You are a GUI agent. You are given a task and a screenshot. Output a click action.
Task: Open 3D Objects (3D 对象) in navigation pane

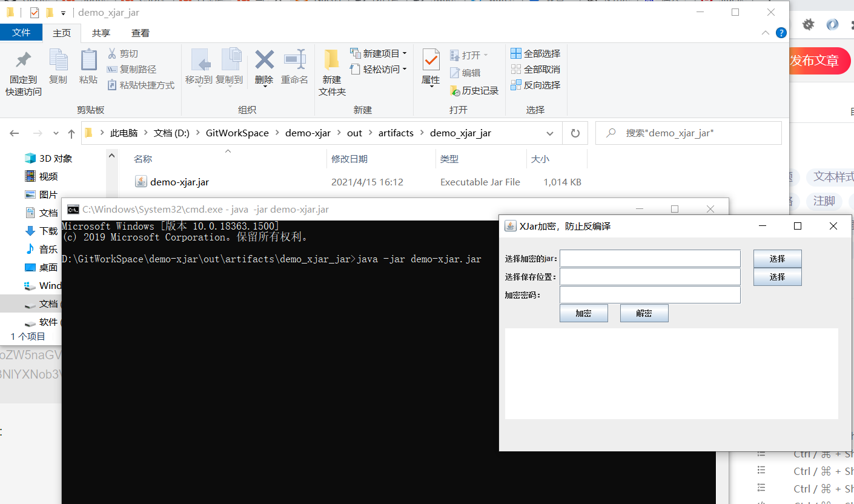tap(48, 158)
